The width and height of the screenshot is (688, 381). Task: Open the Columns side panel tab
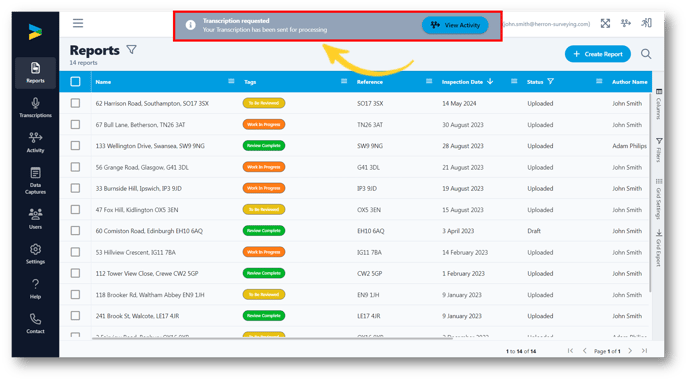point(659,104)
